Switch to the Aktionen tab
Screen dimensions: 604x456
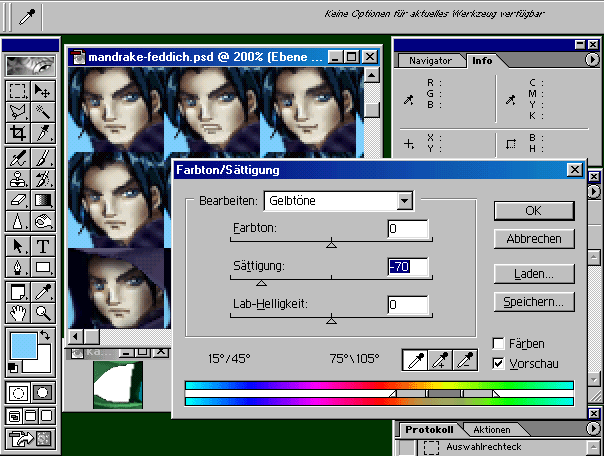pyautogui.click(x=492, y=429)
